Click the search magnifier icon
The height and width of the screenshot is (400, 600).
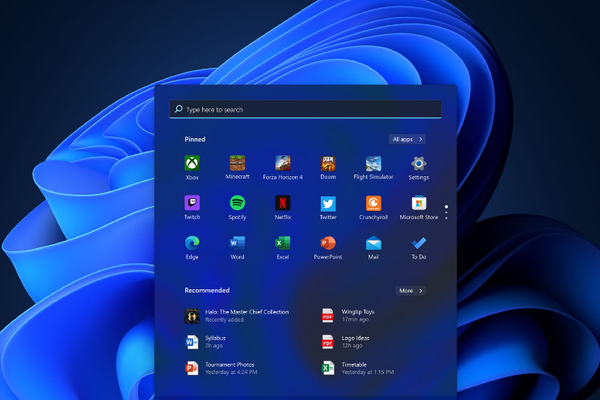178,109
